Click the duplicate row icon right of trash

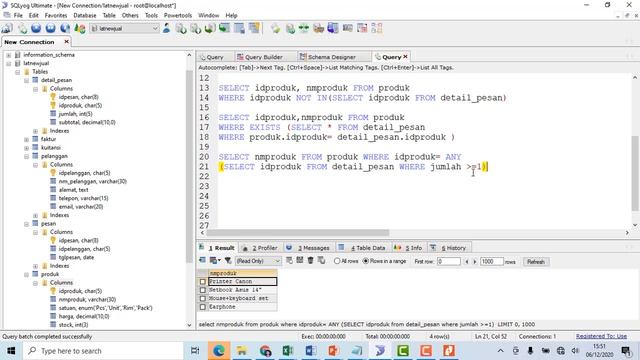coord(321,260)
